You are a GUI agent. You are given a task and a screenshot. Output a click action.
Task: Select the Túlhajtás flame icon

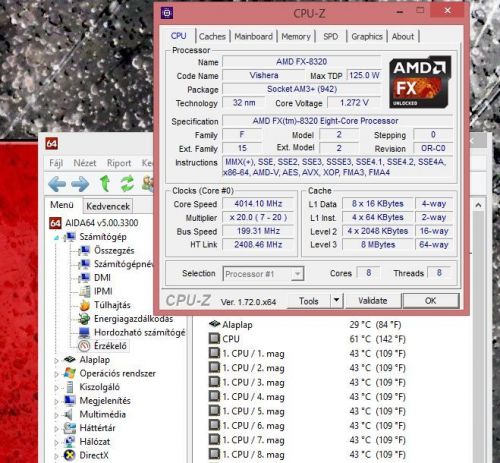coord(85,305)
